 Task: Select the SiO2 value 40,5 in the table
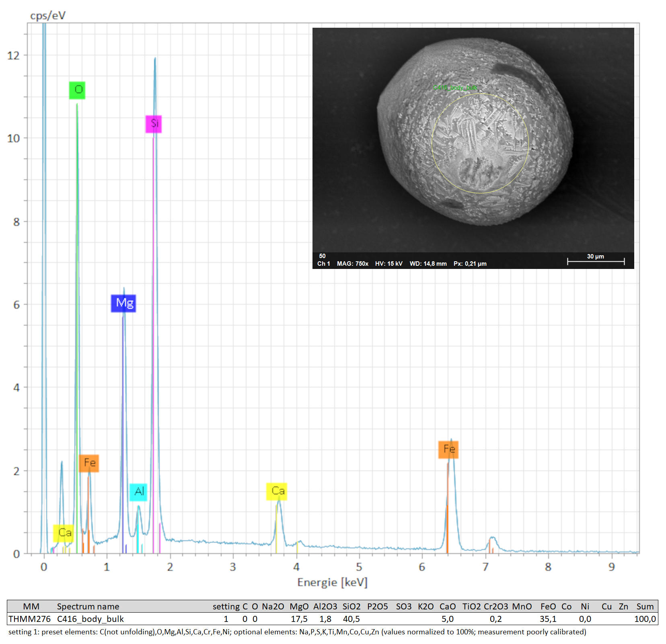pos(351,619)
